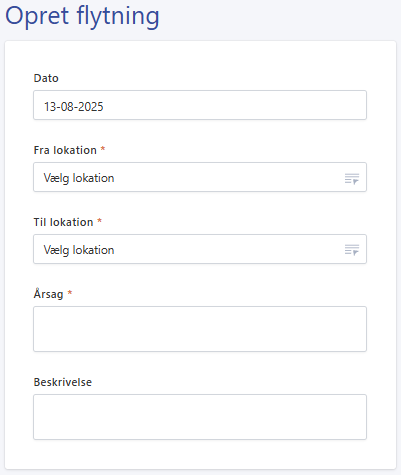This screenshot has height=475, width=401.
Task: Focus the Årsag text area
Action: (x=200, y=329)
